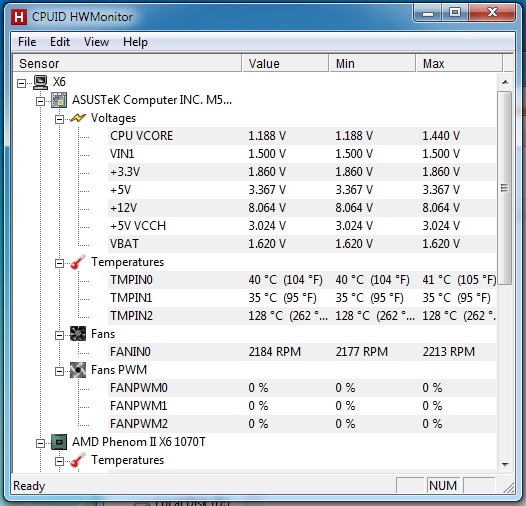Viewport: 526px width, 506px height.
Task: Open the View menu
Action: pyautogui.click(x=96, y=42)
